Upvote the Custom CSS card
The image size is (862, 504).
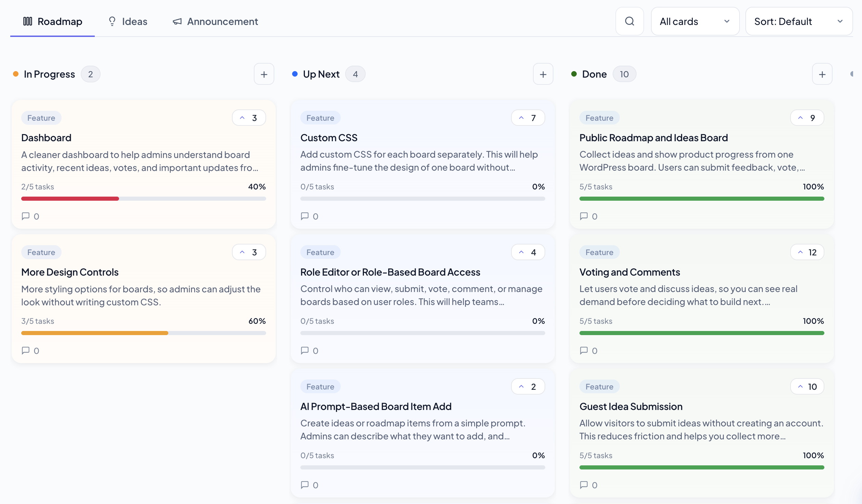528,118
